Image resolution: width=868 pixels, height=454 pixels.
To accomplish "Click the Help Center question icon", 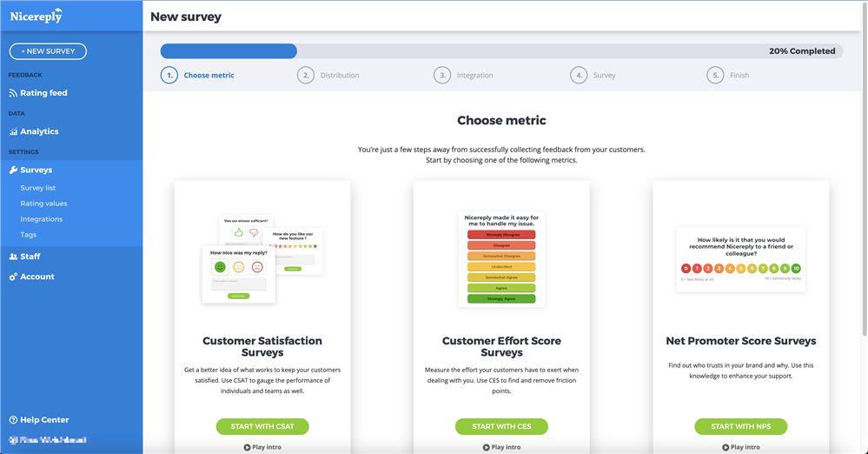I will [13, 420].
